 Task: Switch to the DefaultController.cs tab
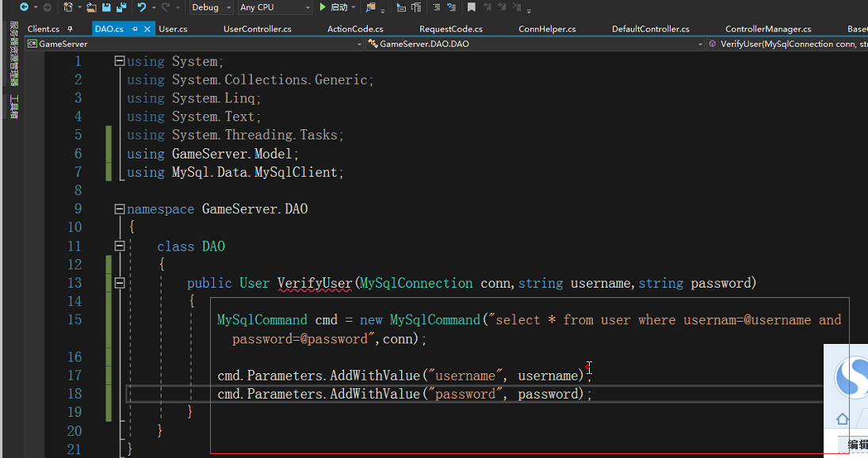651,29
